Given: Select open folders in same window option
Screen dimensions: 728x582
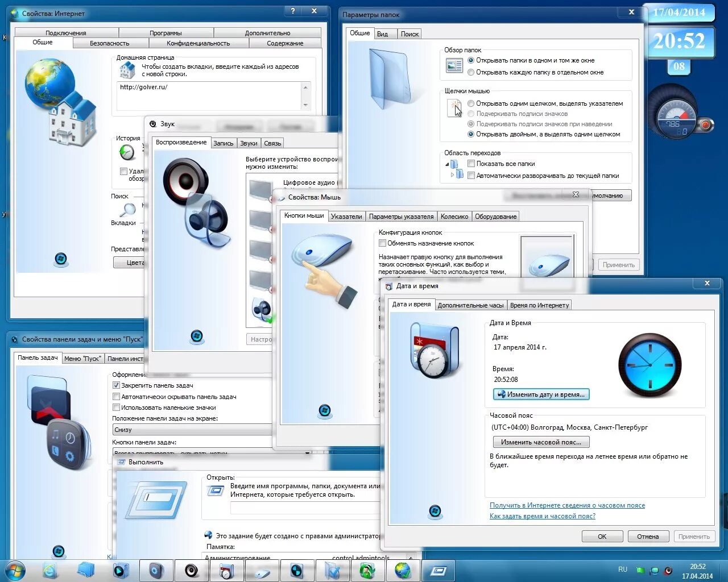Looking at the screenshot, I should [x=531, y=60].
